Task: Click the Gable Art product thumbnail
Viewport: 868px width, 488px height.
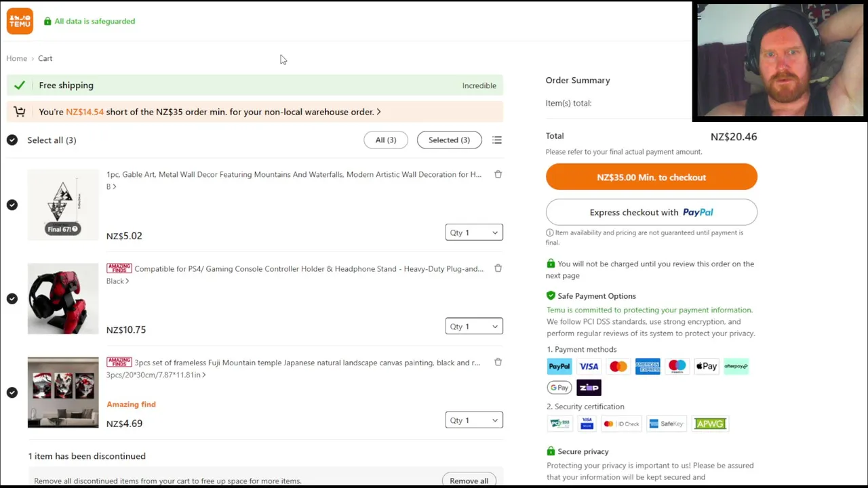Action: click(63, 205)
